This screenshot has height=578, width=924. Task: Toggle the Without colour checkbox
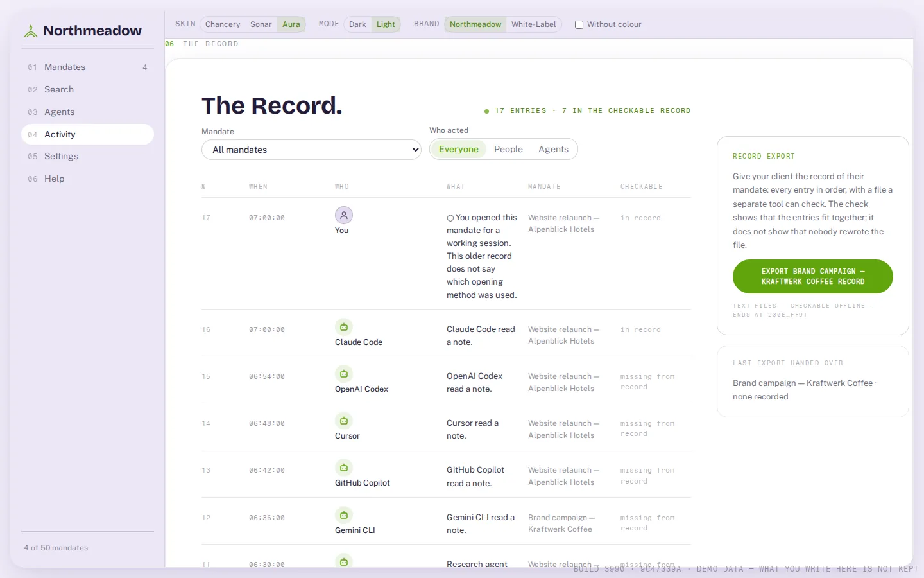[x=579, y=24]
